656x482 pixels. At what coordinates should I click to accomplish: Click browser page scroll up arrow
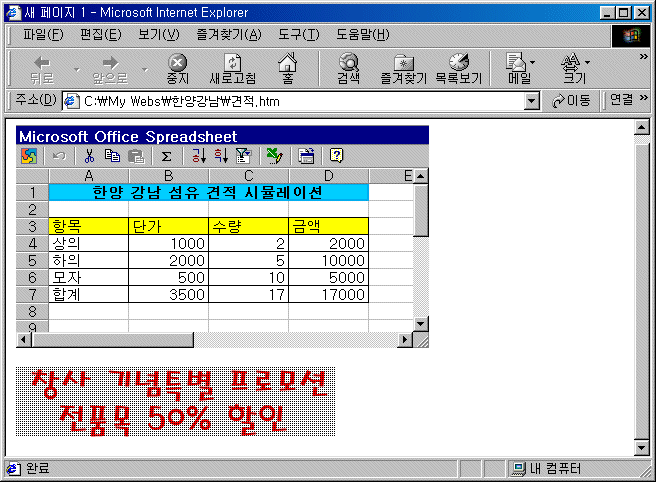pos(642,127)
